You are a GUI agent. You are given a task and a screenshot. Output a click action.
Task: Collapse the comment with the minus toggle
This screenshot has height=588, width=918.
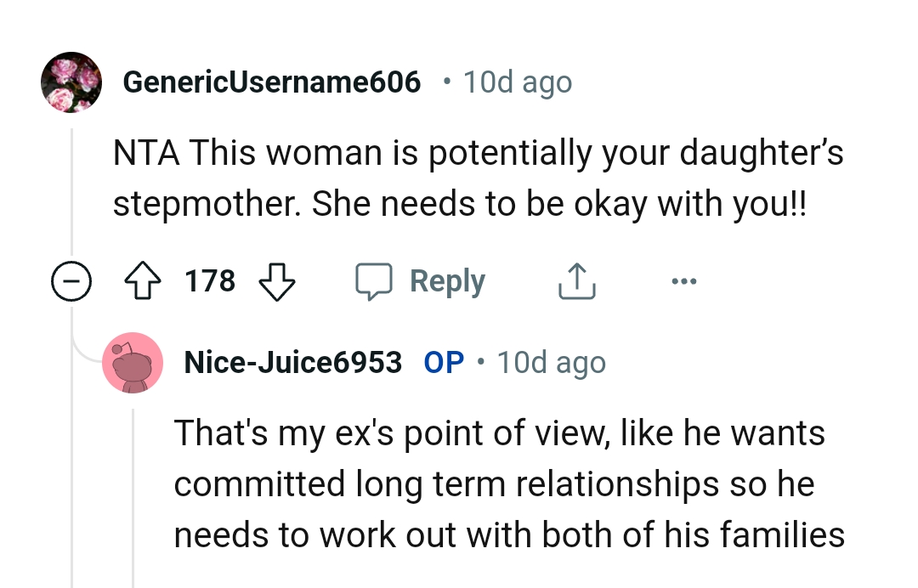72,280
